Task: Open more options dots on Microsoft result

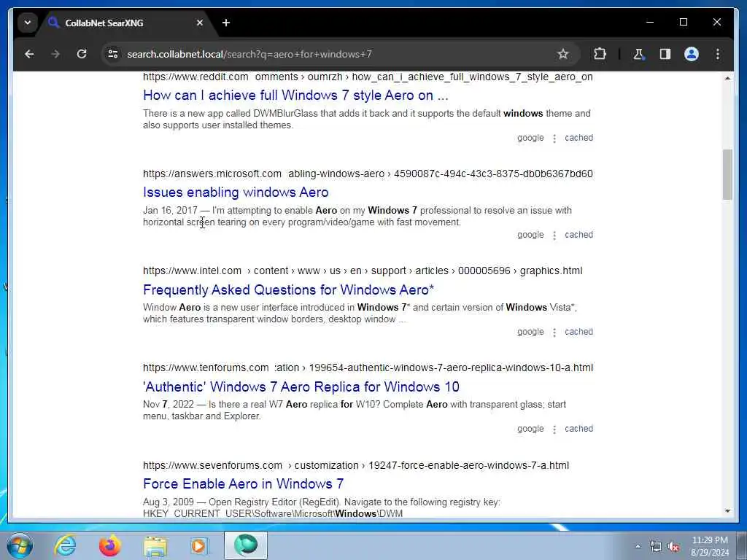Action: point(554,236)
